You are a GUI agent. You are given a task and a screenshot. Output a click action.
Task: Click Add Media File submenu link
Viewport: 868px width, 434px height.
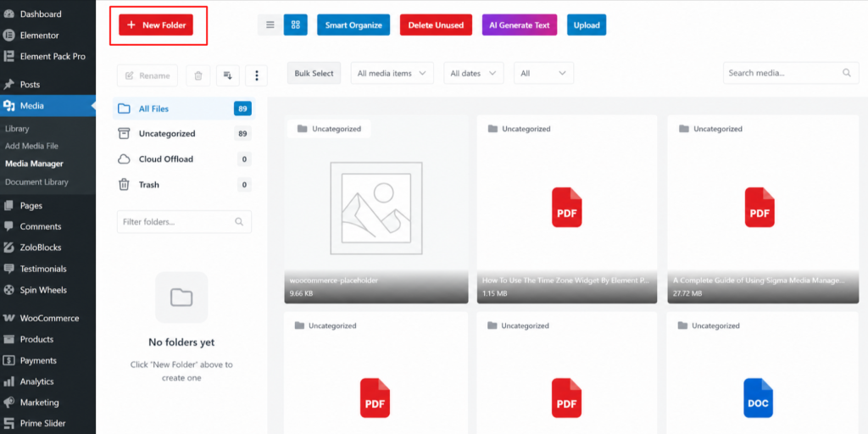(31, 146)
